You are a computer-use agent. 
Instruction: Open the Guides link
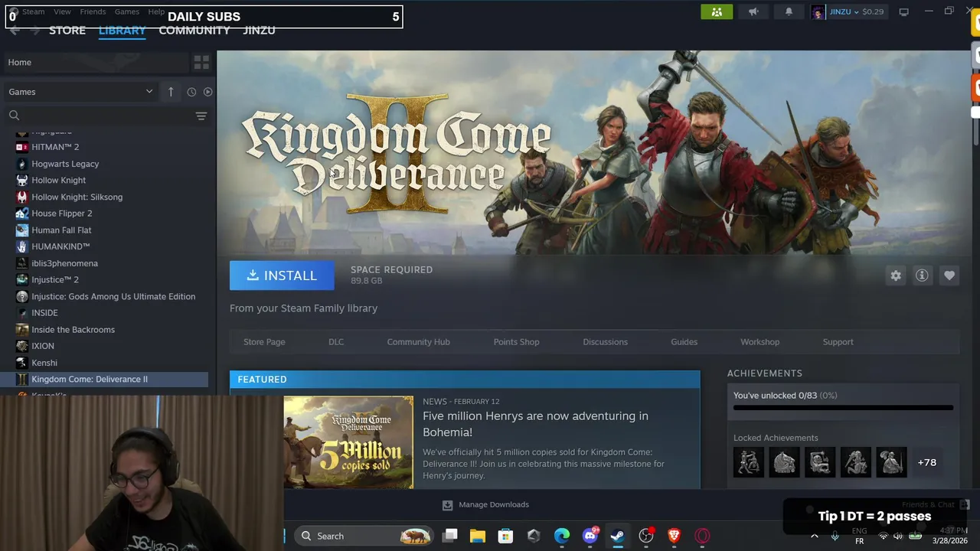point(684,342)
